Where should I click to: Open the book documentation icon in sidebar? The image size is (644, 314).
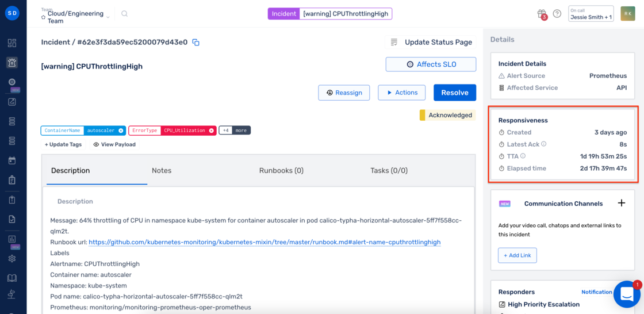[12, 278]
